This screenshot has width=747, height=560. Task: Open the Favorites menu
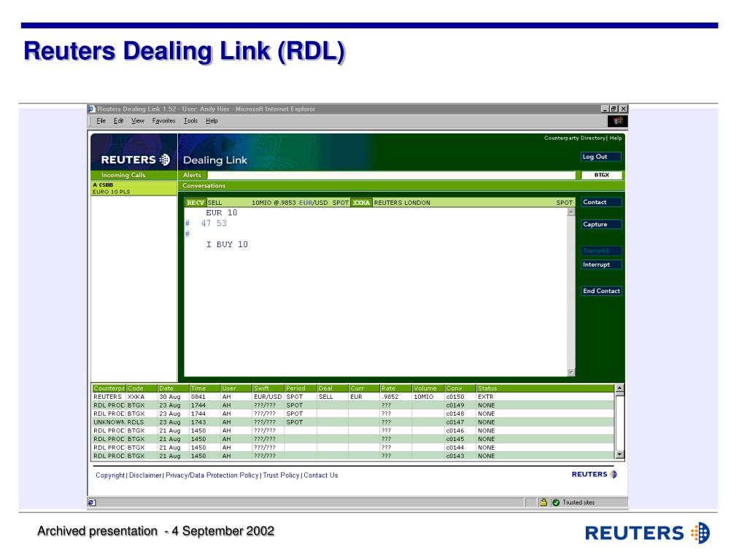(164, 121)
